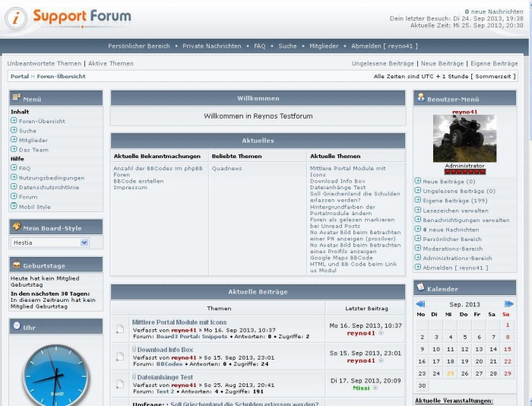Click the topic icon beside Download Info Box

pos(119,357)
